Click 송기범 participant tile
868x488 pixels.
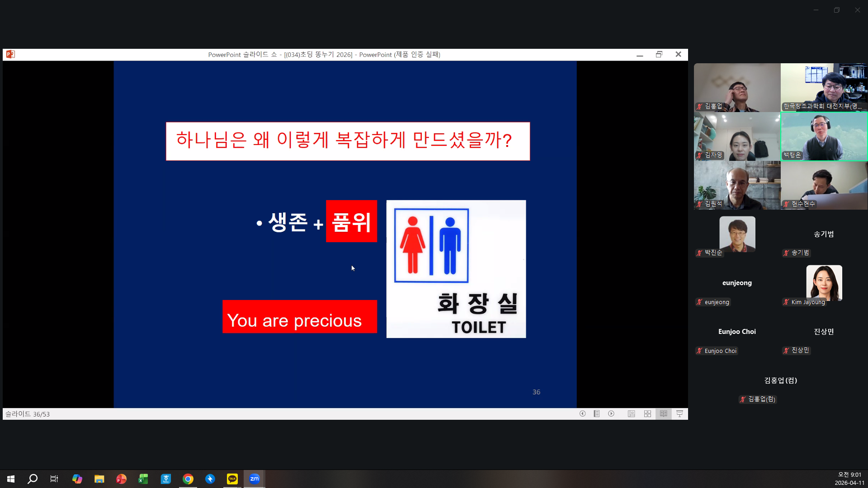coord(824,234)
